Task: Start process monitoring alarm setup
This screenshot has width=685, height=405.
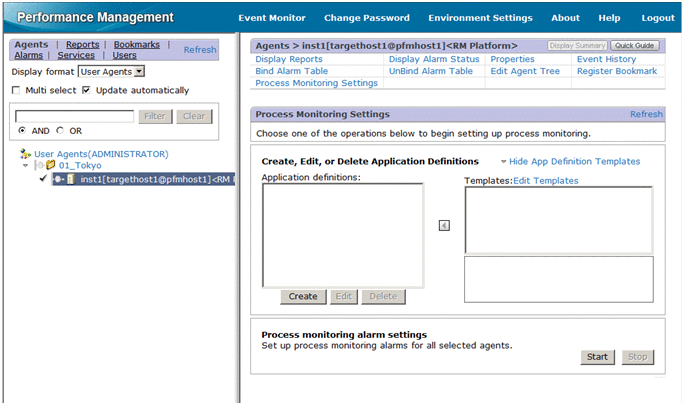Action: [x=597, y=357]
